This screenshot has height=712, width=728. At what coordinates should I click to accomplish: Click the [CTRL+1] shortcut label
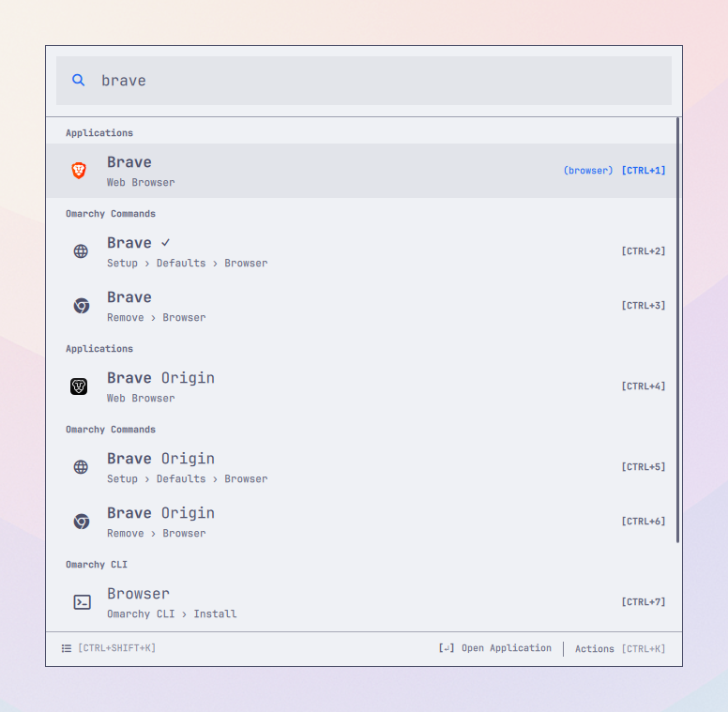[644, 171]
